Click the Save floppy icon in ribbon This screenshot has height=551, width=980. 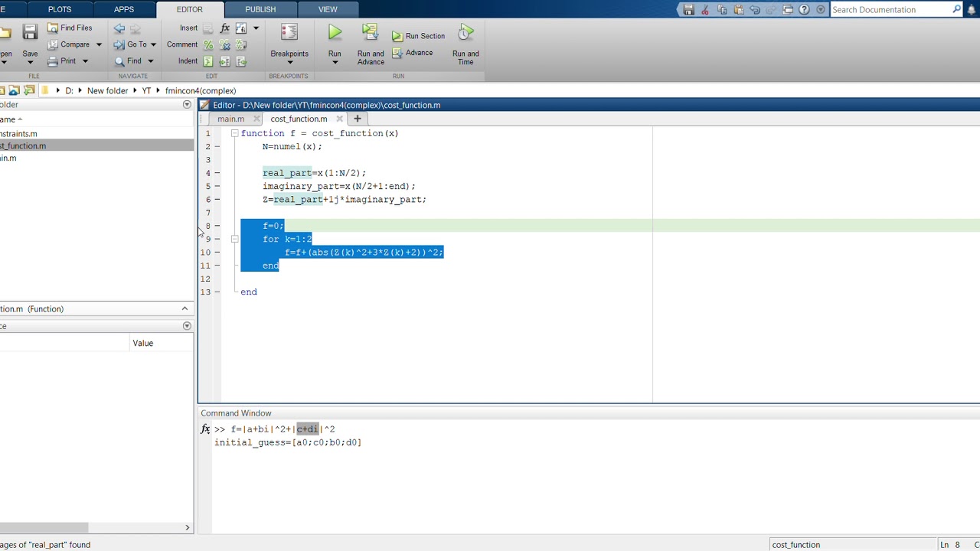pos(30,32)
